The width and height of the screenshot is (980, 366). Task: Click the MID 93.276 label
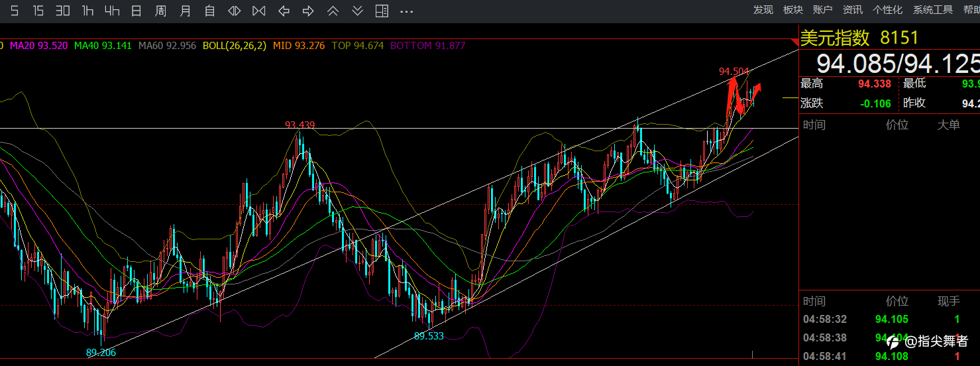299,46
